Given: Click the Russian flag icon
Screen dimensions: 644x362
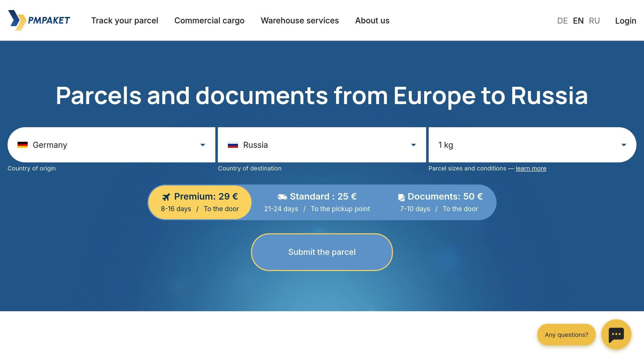Looking at the screenshot, I should (x=233, y=145).
